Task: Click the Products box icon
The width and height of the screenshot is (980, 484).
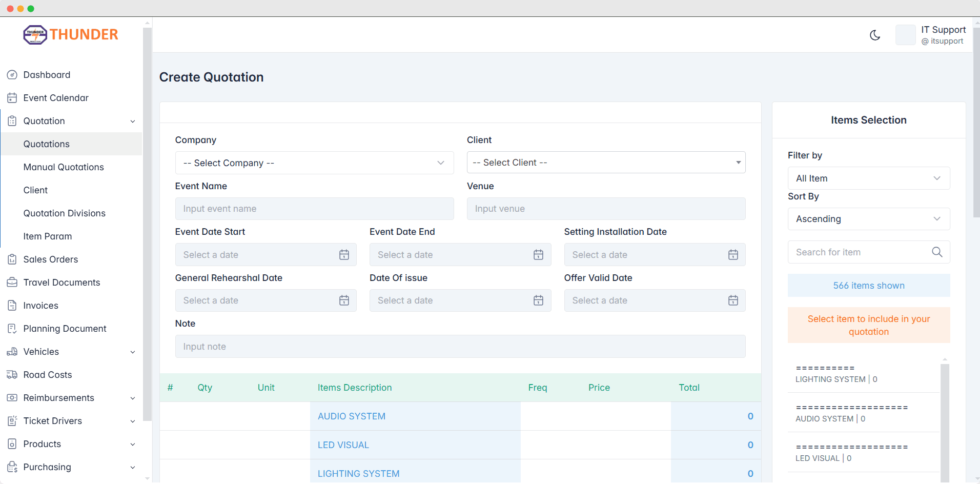Action: coord(12,444)
